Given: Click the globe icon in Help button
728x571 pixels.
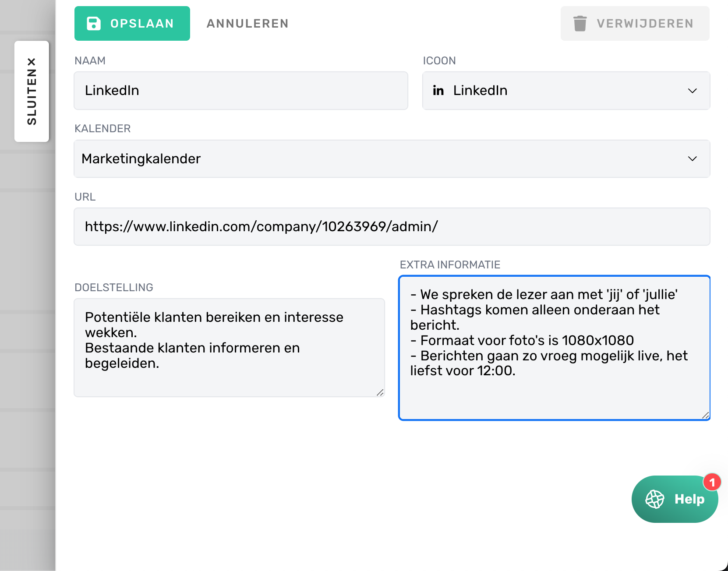Looking at the screenshot, I should click(655, 499).
